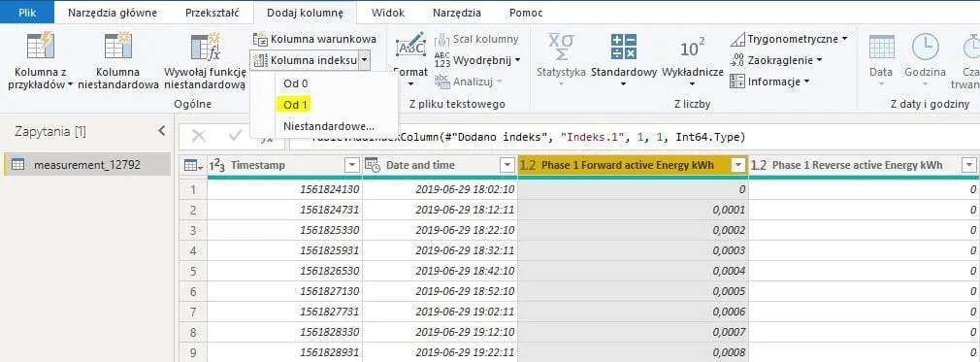This screenshot has height=362, width=980.
Task: Click the Scal kolumny button
Action: [476, 39]
